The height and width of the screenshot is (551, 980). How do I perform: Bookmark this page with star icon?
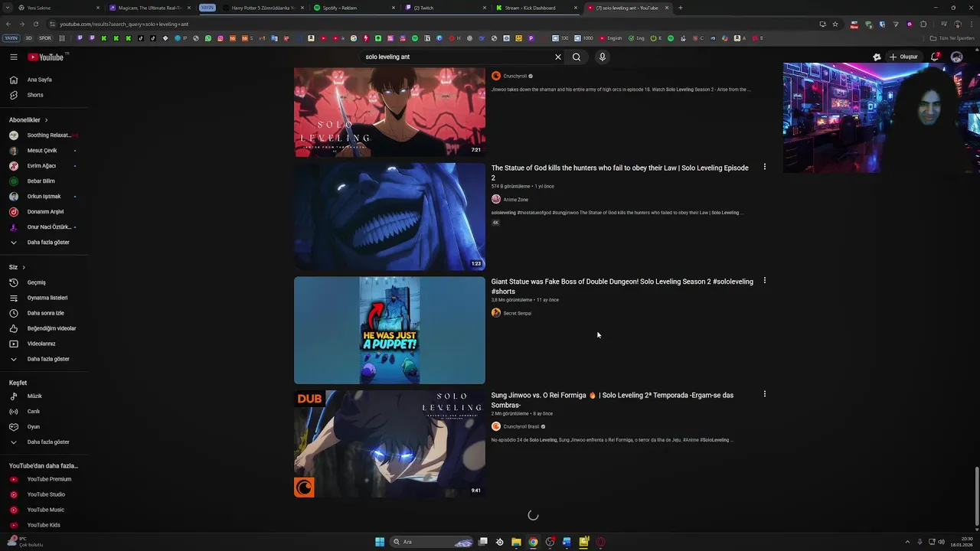coord(835,24)
